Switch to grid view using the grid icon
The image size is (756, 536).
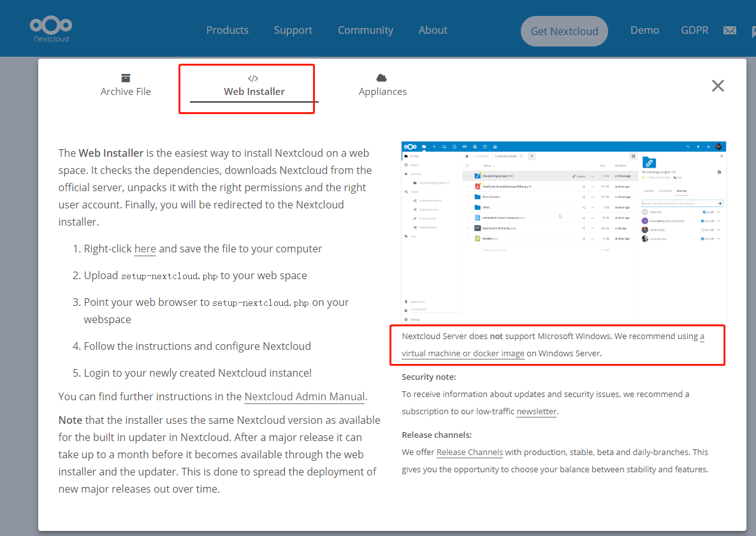pyautogui.click(x=633, y=157)
